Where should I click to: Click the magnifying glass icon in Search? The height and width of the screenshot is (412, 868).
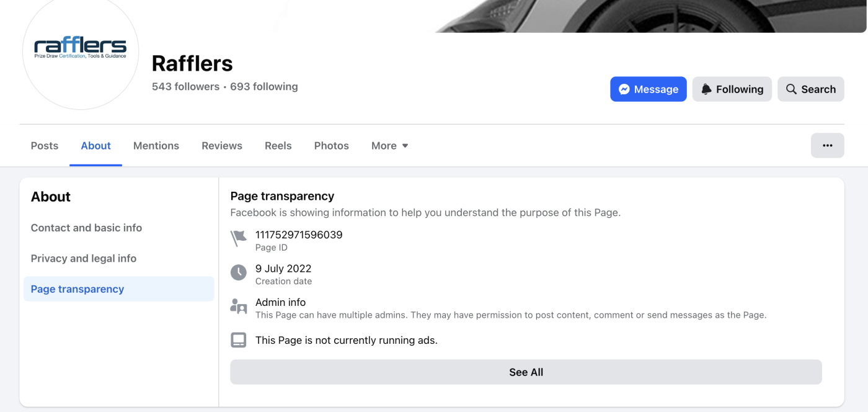[791, 89]
